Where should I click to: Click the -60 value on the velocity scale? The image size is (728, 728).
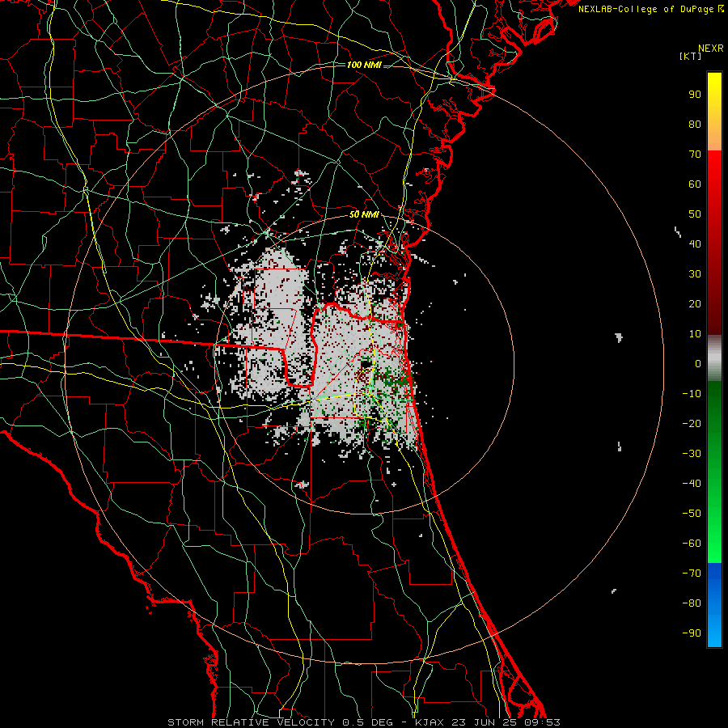point(692,544)
